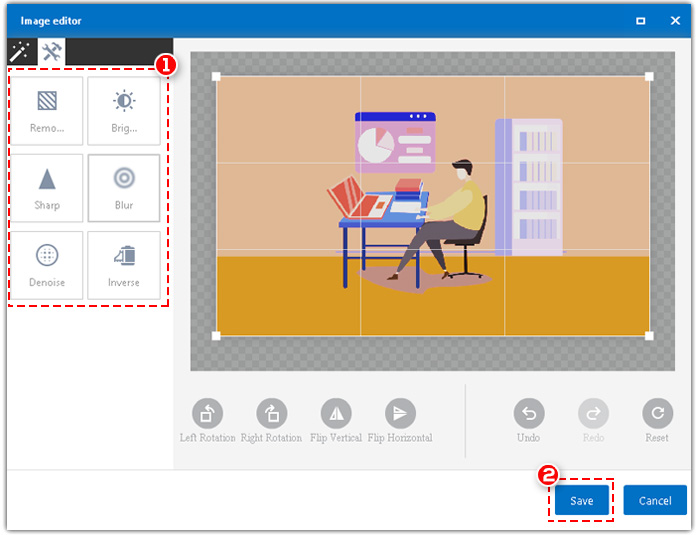Click the bottom-right crop handle
The height and width of the screenshot is (535, 700).
point(649,336)
